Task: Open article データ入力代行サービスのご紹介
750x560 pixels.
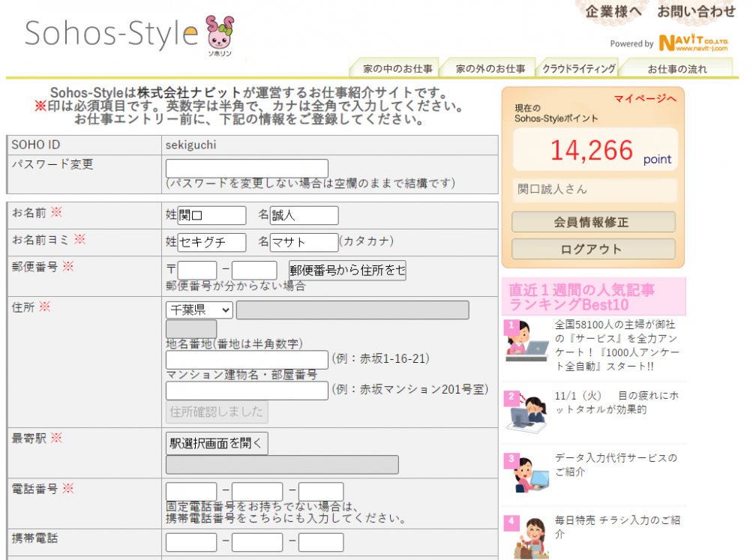Action: point(616,464)
